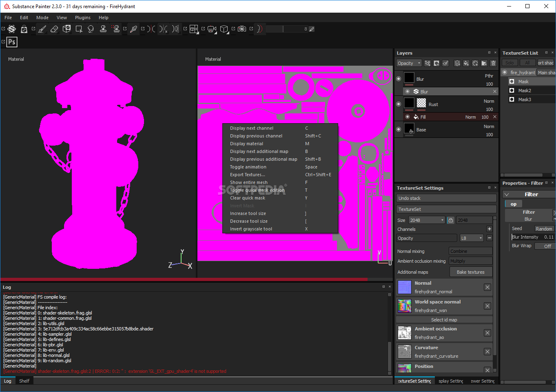Click the brush size pen icon

(x=312, y=29)
